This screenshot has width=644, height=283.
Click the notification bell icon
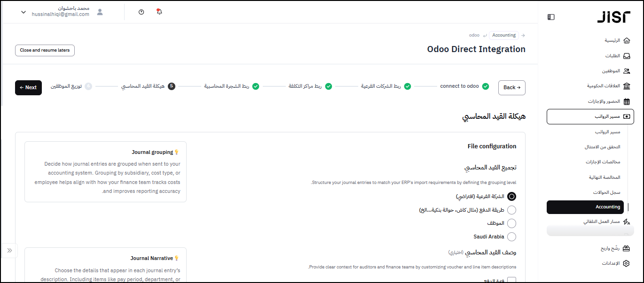[x=159, y=12]
